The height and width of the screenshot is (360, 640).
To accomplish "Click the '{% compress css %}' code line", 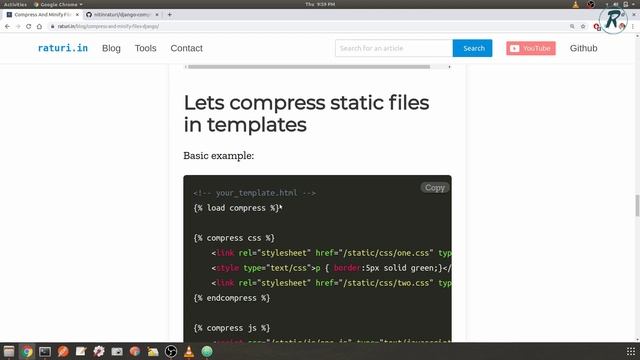I will [234, 238].
